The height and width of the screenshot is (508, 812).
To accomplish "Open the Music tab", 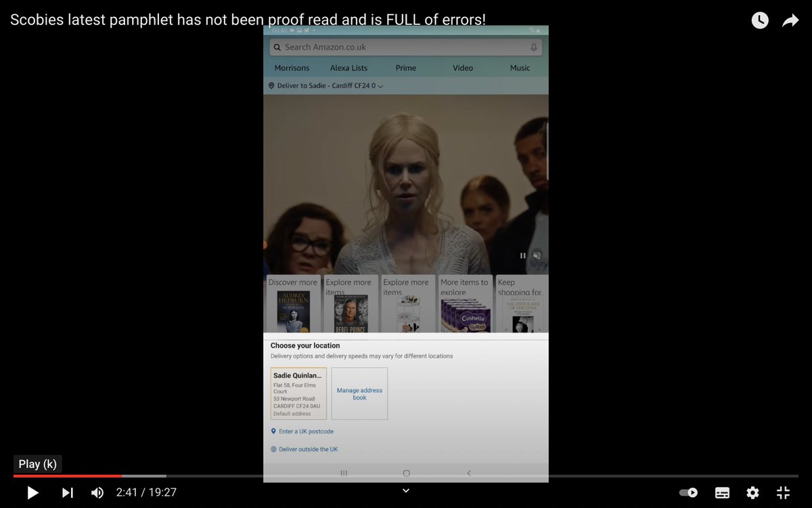I will (x=520, y=68).
